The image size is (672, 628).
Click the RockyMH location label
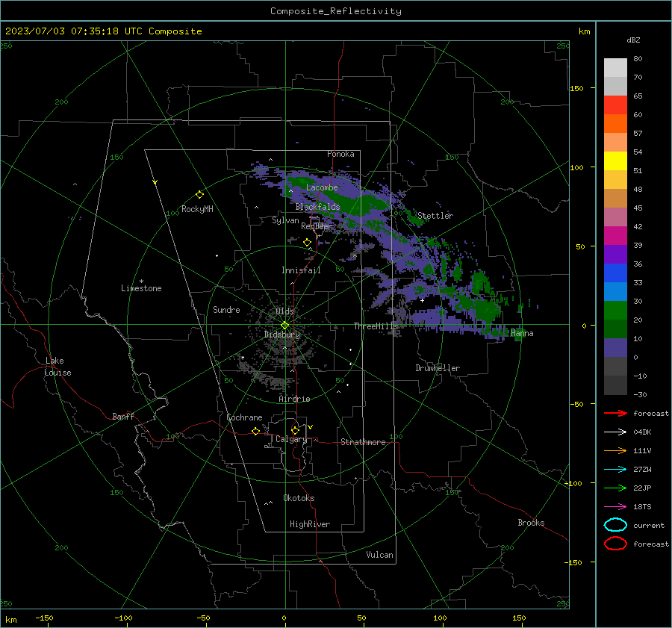pos(197,209)
